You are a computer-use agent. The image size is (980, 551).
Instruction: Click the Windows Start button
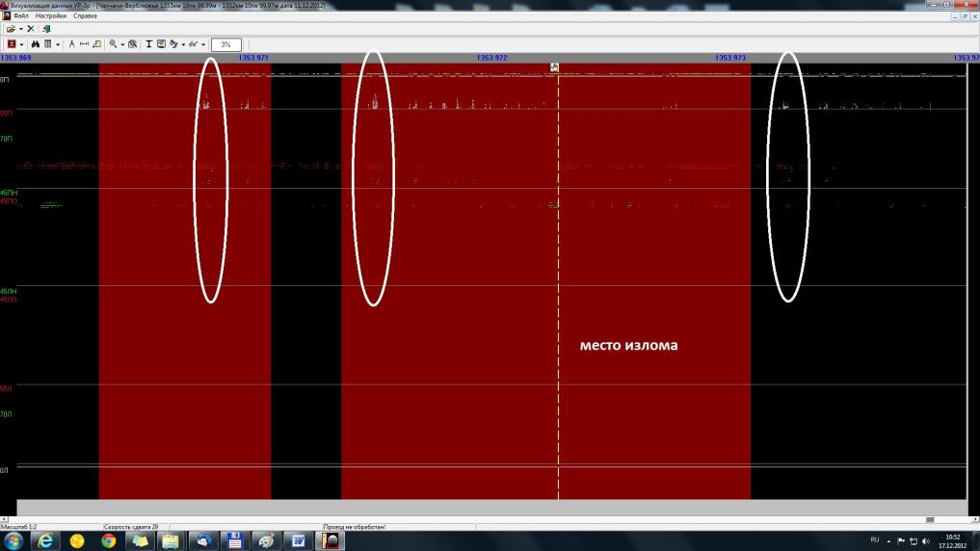tap(12, 540)
